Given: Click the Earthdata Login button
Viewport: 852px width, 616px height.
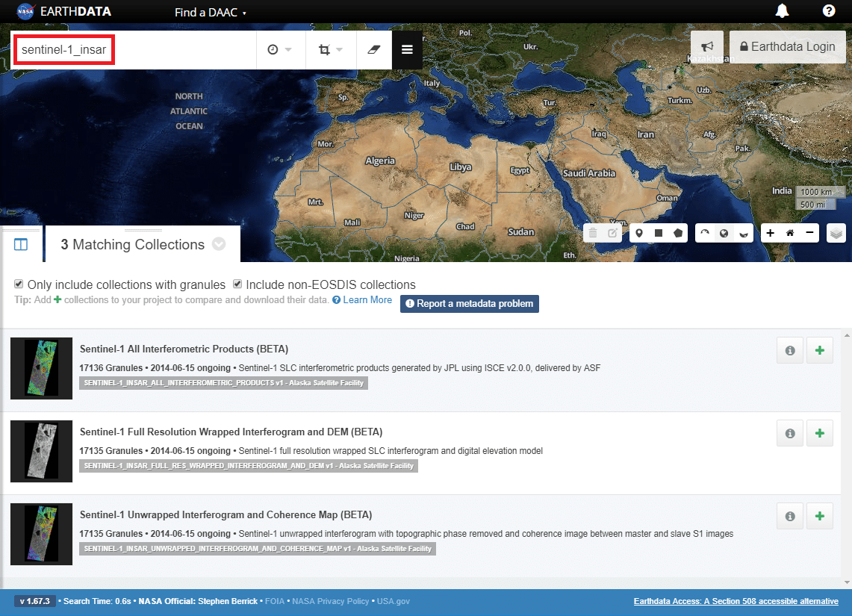Looking at the screenshot, I should 787,47.
